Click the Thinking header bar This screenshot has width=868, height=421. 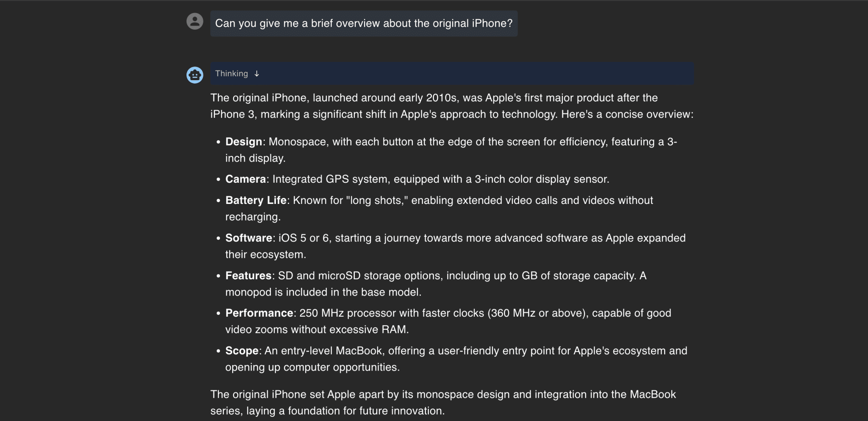(424, 73)
